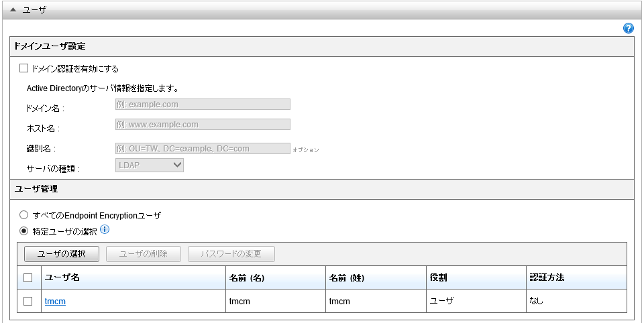Viewport: 644px width, 323px height.
Task: Check the select-all checkbox in table header
Action: coord(28,277)
